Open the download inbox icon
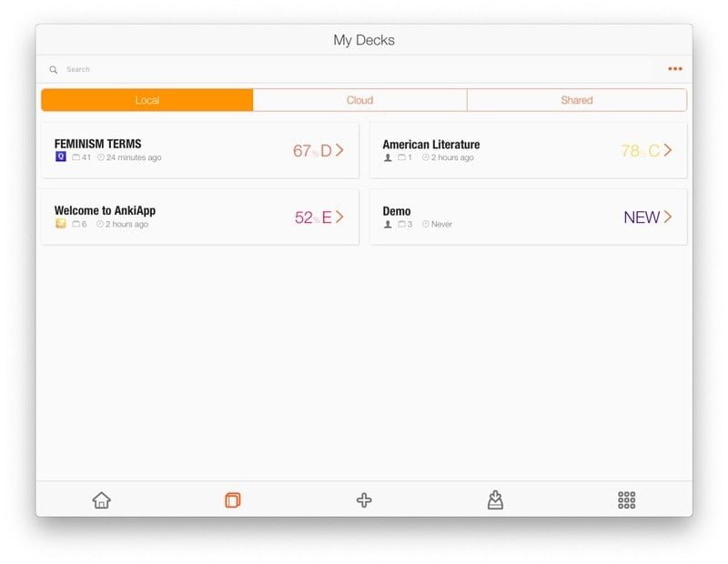Image resolution: width=728 pixels, height=564 pixels. coord(495,499)
